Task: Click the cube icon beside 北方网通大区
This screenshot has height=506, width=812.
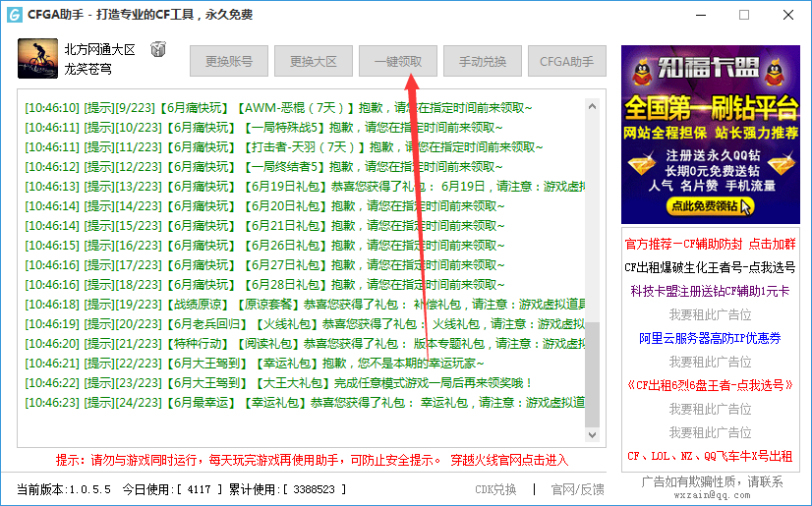Action: (158, 50)
